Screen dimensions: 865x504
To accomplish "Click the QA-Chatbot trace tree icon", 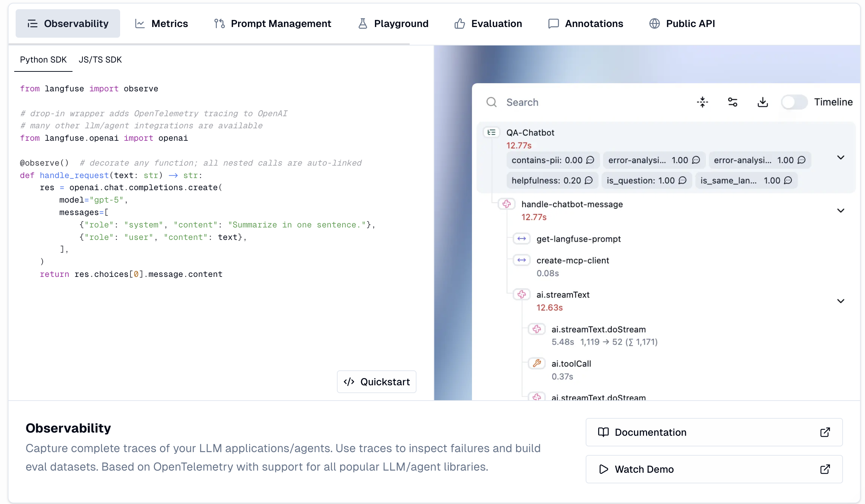I will point(491,133).
